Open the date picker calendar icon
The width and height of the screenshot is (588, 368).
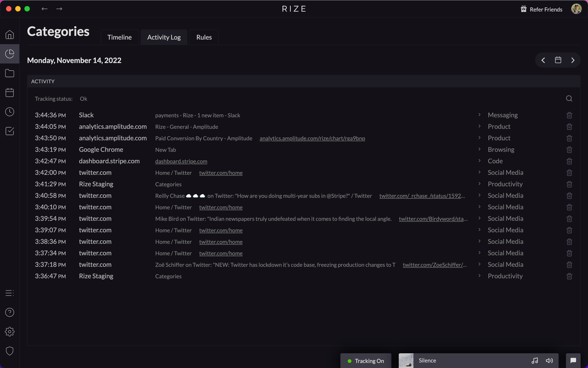tap(558, 60)
